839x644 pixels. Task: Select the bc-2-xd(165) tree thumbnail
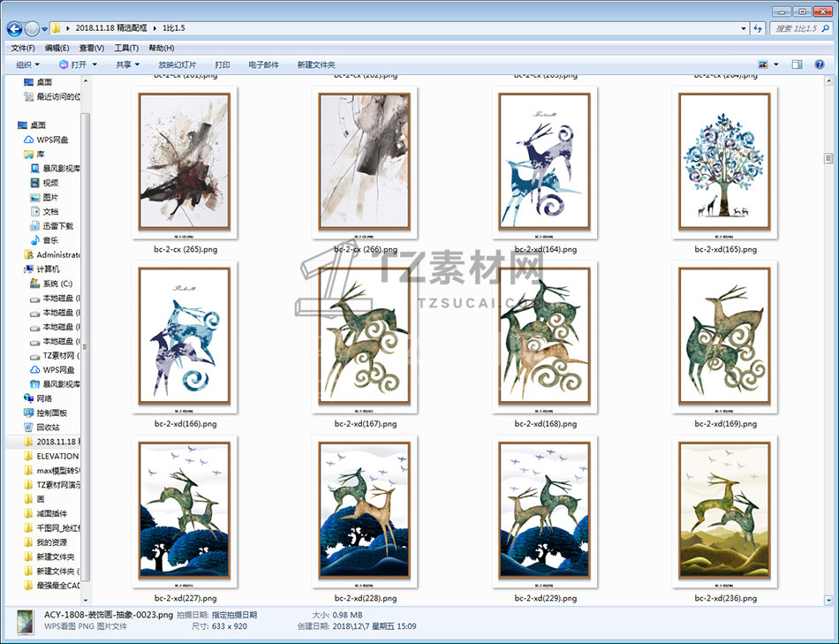(725, 162)
